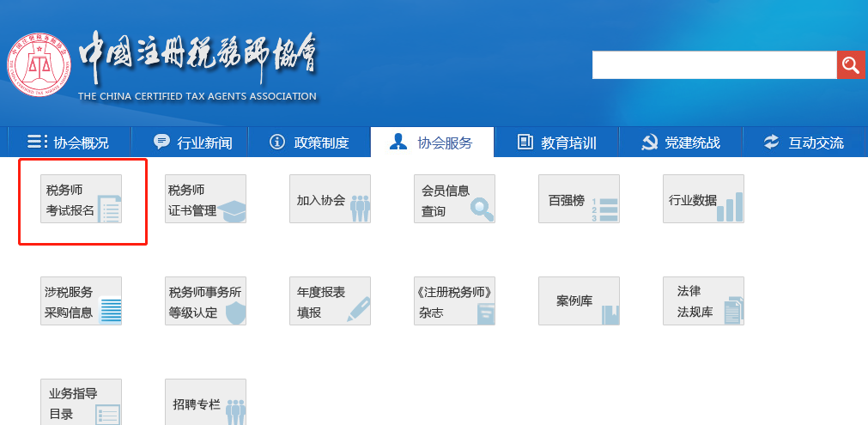Open 加入协会 service tile
Viewport: 868px width, 425px height.
pos(330,198)
